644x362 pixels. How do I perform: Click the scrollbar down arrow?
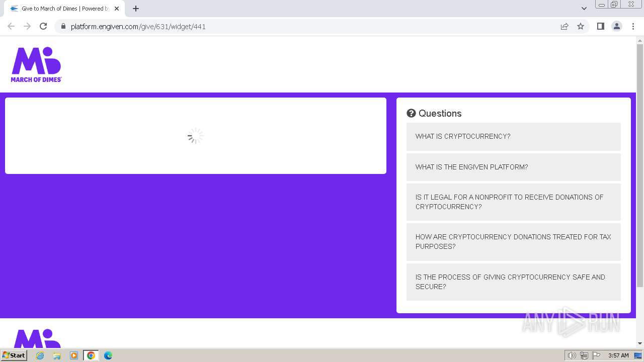pos(640,343)
